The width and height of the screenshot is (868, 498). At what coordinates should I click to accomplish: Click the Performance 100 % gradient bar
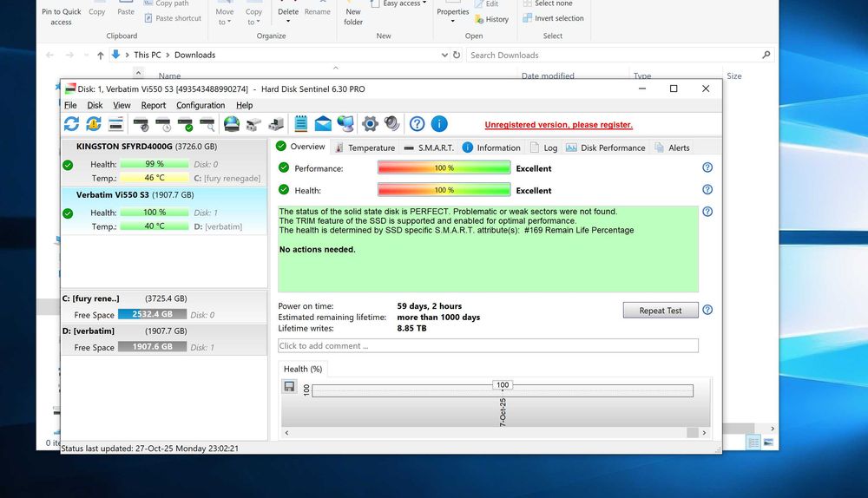tap(444, 167)
